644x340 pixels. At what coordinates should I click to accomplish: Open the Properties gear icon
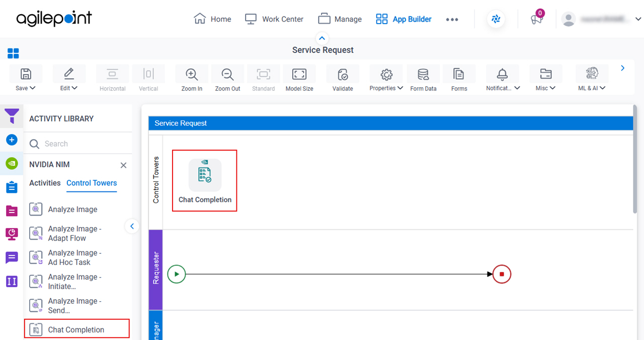click(386, 74)
